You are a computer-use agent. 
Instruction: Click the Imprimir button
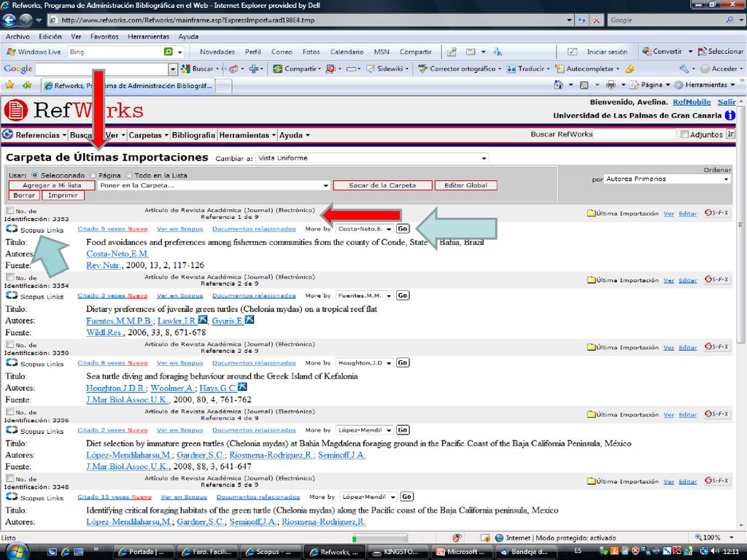click(x=63, y=195)
